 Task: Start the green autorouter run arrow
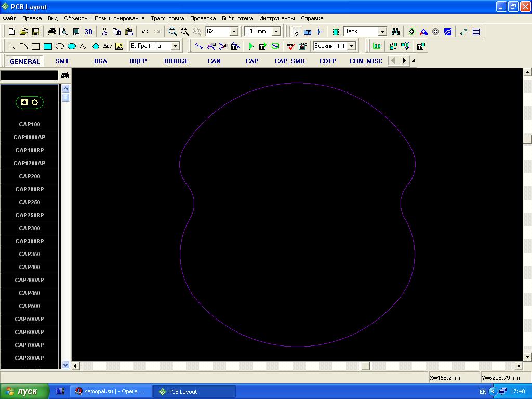click(x=251, y=46)
